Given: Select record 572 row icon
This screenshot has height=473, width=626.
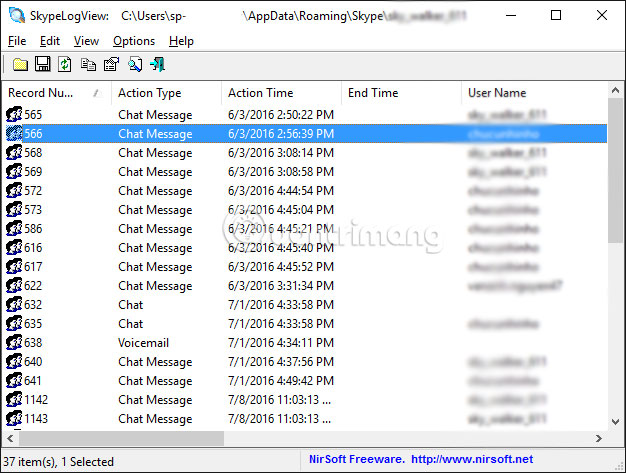Looking at the screenshot, I should (14, 190).
